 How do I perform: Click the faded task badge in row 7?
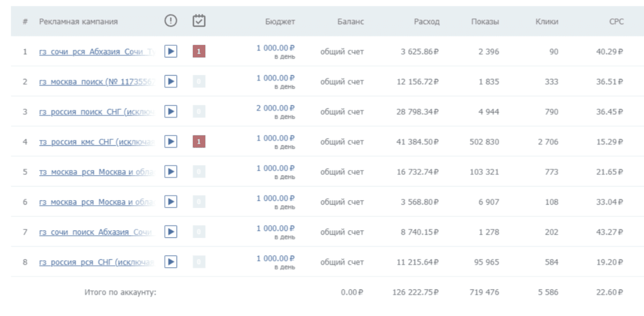click(199, 232)
